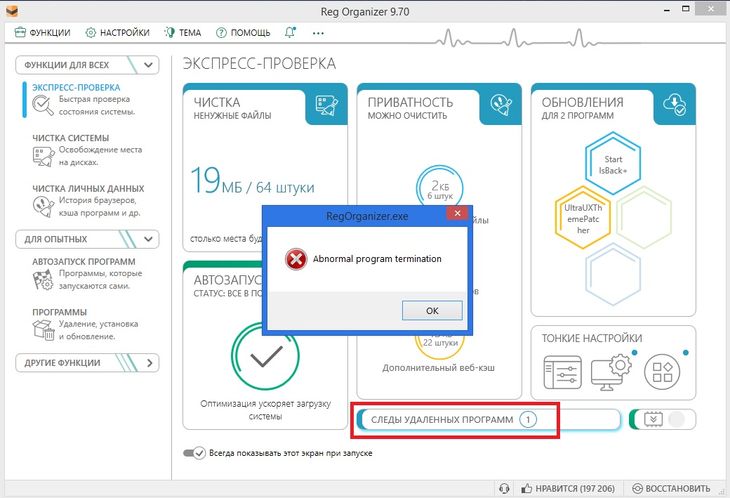The image size is (730, 498).
Task: Click the 19 МБ / 64 штуки value
Action: 252,181
